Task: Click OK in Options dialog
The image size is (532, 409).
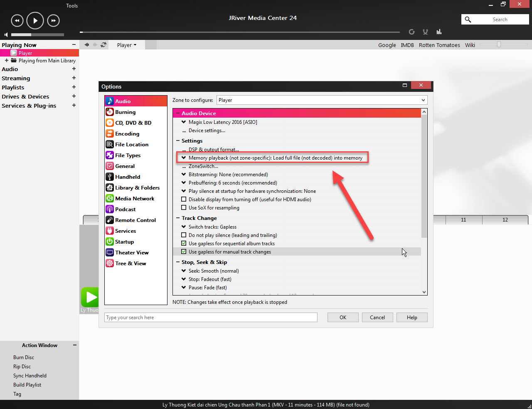Action: pos(343,318)
